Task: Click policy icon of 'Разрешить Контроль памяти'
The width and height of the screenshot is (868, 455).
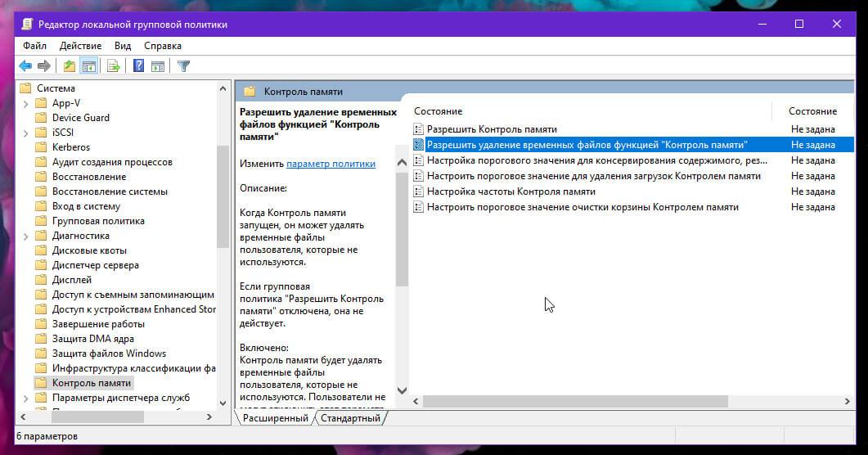Action: pos(419,129)
